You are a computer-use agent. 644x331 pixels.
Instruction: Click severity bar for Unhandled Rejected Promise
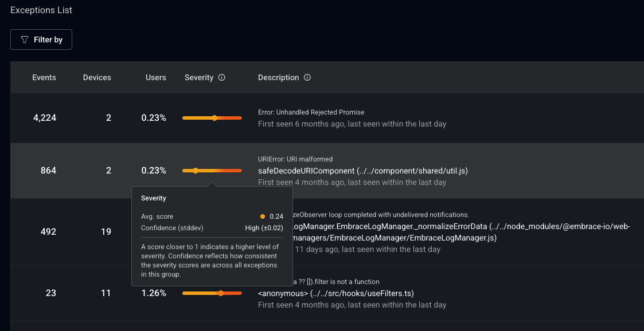pos(212,118)
